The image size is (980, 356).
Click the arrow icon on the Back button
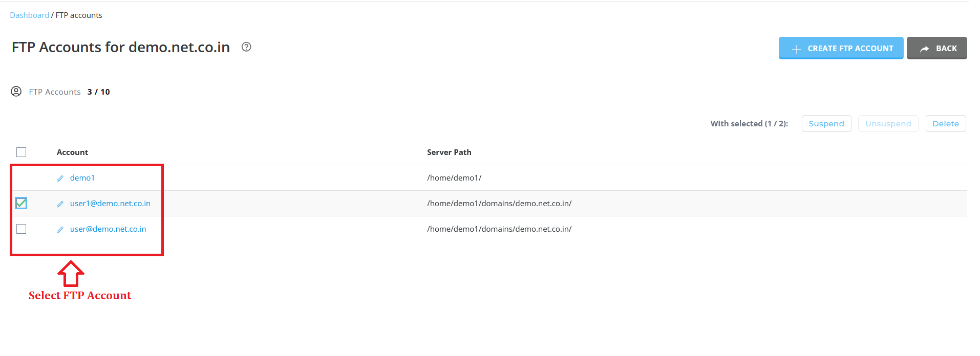point(924,49)
